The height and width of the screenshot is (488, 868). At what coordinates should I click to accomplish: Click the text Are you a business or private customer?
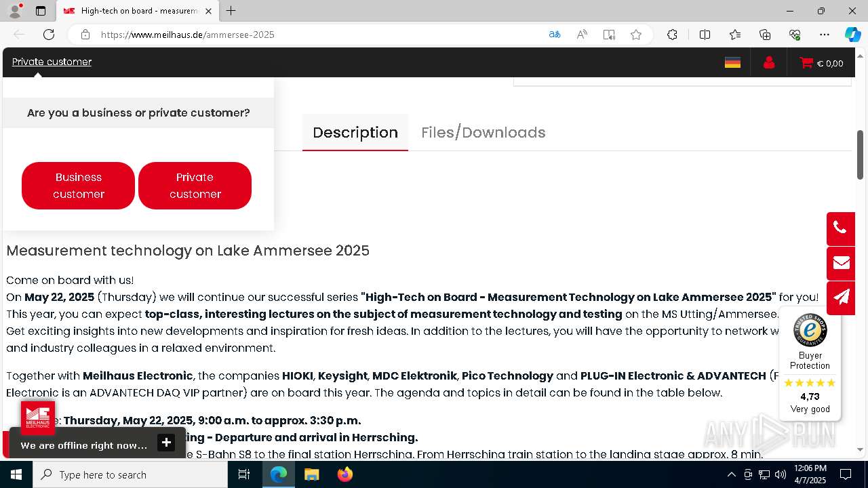coord(138,113)
